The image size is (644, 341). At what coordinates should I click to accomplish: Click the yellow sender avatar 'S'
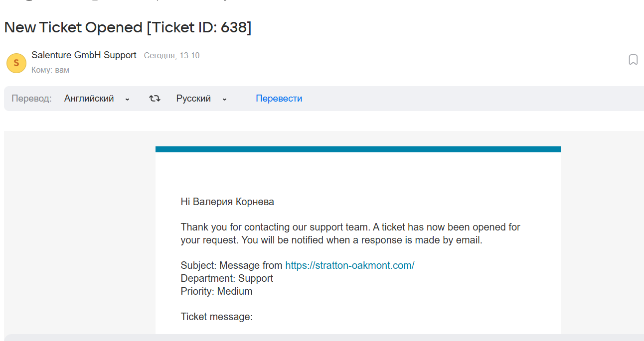click(x=16, y=63)
